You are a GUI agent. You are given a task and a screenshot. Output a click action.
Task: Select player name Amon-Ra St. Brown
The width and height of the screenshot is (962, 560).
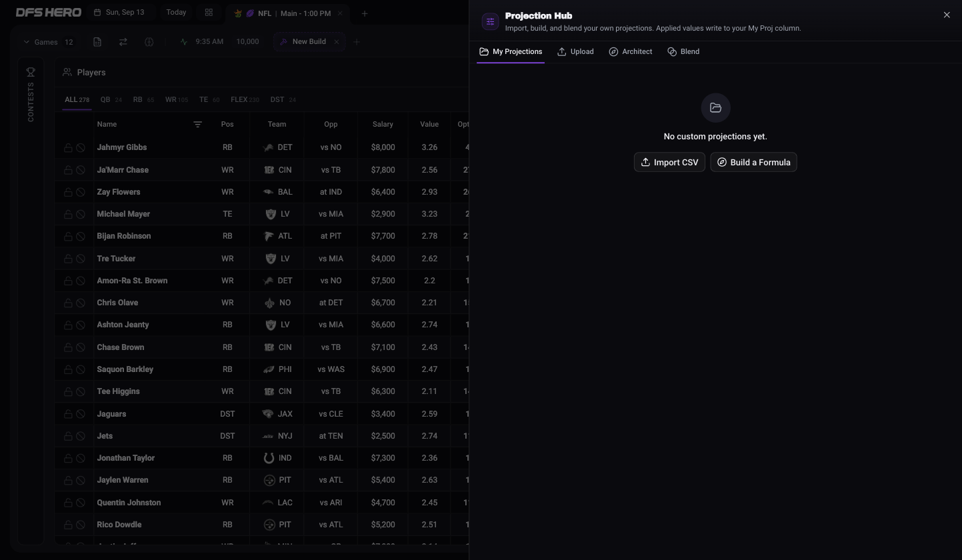click(132, 281)
